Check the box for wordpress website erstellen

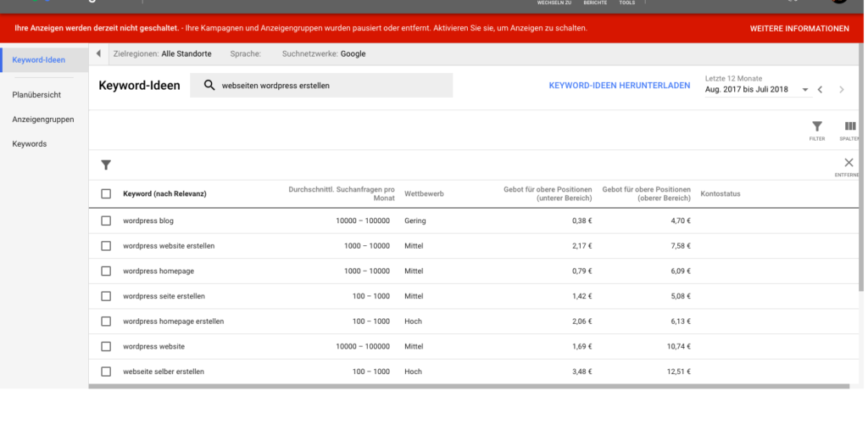click(106, 246)
